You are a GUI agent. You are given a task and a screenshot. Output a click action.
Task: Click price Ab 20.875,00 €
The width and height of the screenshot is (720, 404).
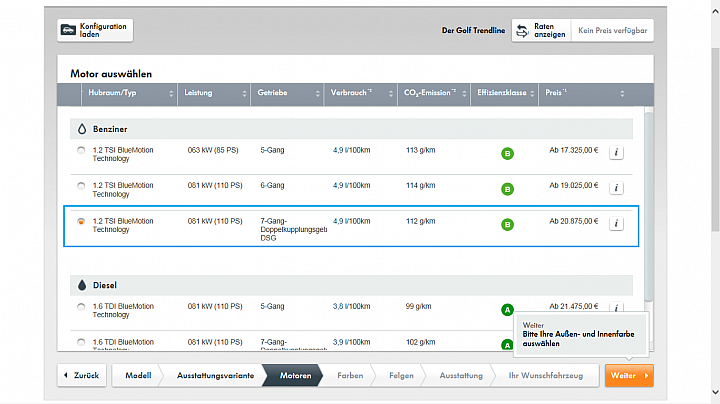click(574, 221)
